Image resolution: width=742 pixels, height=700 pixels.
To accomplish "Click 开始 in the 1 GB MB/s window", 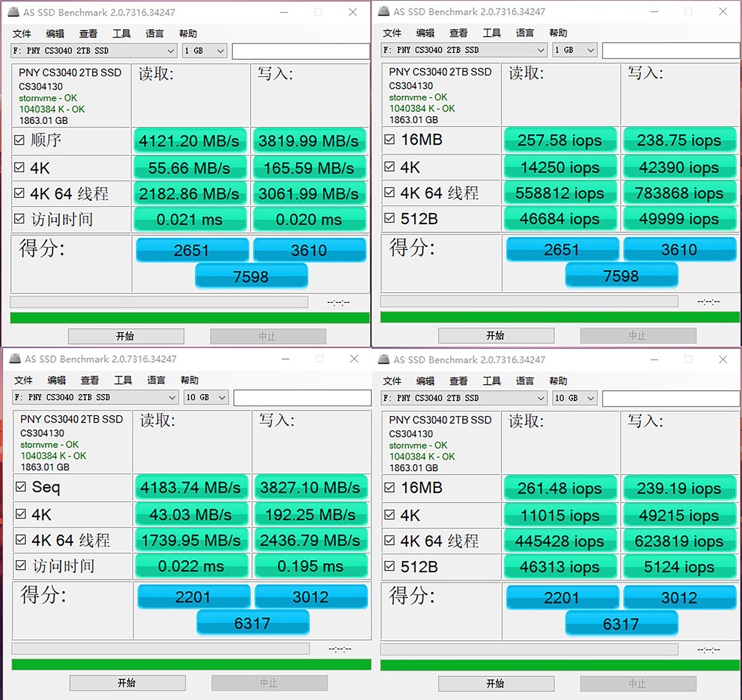I will (126, 336).
